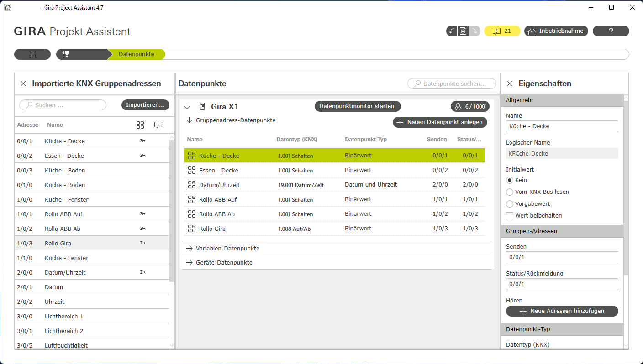Image resolution: width=643 pixels, height=364 pixels.
Task: Expand the Geräte-Datenpunkte section
Action: (x=189, y=263)
